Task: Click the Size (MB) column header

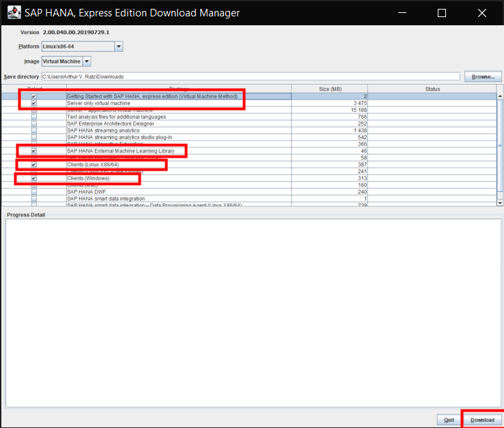Action: tap(330, 89)
